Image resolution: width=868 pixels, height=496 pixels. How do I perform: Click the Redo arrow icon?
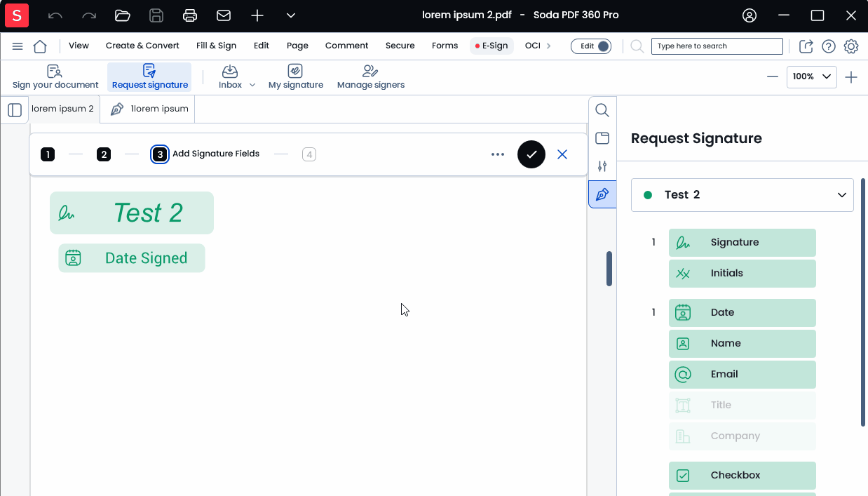click(89, 15)
